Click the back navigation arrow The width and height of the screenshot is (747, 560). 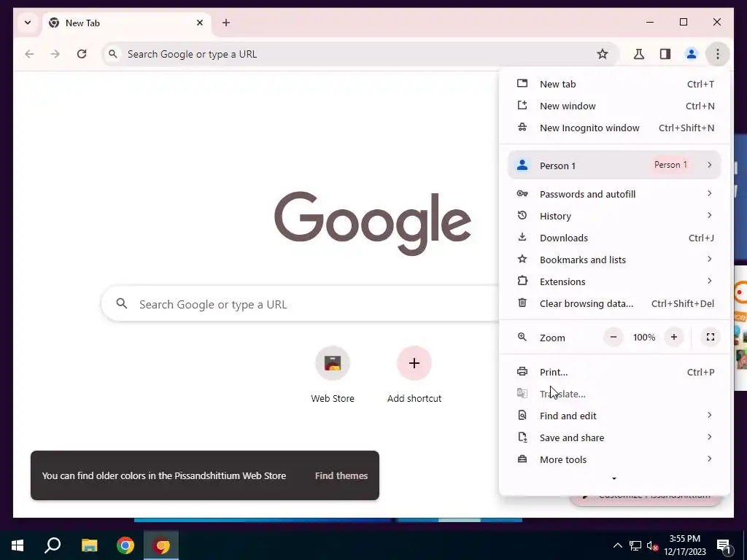[x=29, y=54]
